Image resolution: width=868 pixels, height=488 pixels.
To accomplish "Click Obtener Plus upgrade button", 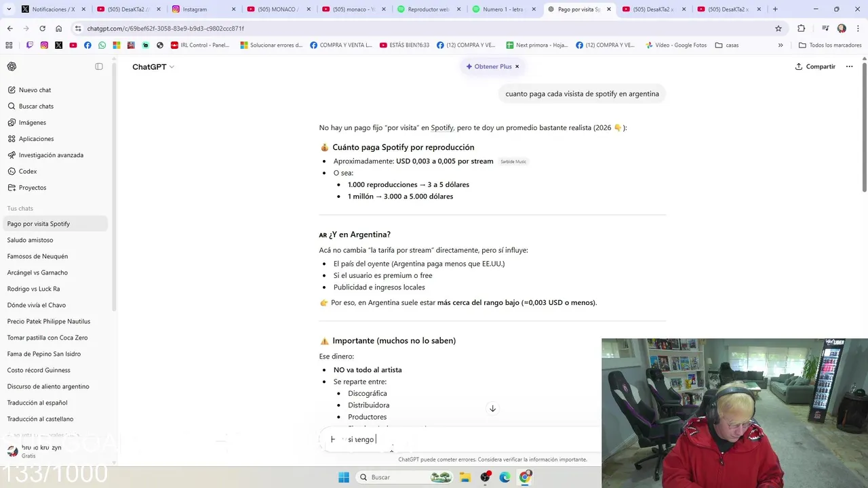I will 488,66.
